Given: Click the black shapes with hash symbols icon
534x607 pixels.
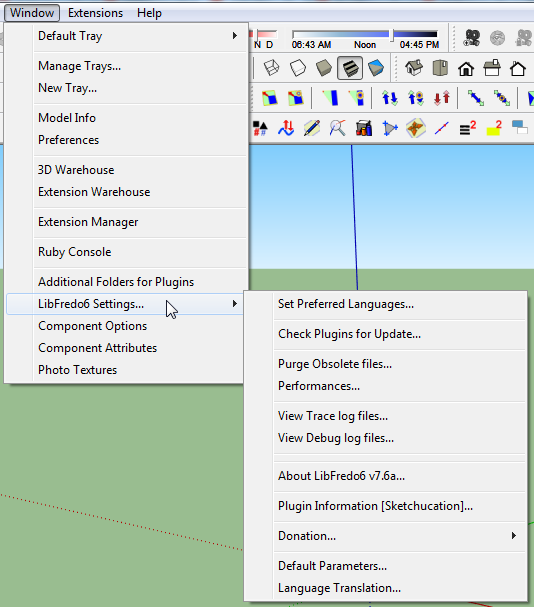Looking at the screenshot, I should (x=260, y=128).
